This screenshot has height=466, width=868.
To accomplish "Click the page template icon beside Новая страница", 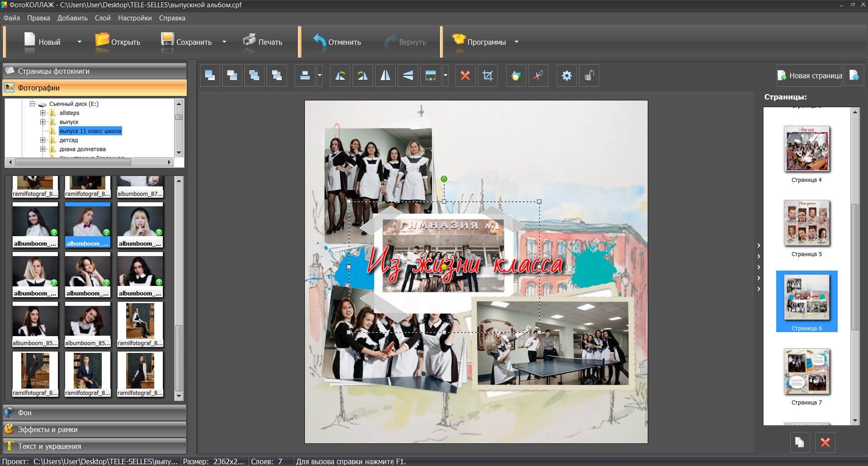I will (x=854, y=76).
